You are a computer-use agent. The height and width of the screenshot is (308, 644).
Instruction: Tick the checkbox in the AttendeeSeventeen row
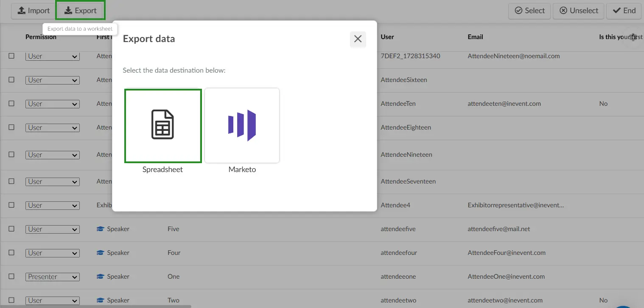[11, 181]
